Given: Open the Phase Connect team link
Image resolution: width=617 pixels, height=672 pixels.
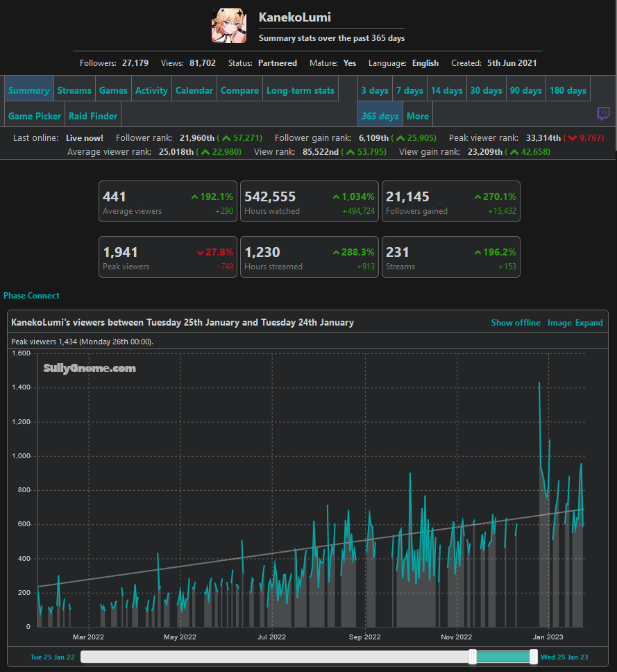Looking at the screenshot, I should (x=31, y=296).
